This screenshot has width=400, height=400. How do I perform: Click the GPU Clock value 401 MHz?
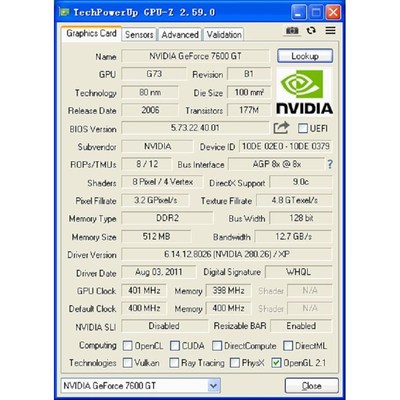144,290
